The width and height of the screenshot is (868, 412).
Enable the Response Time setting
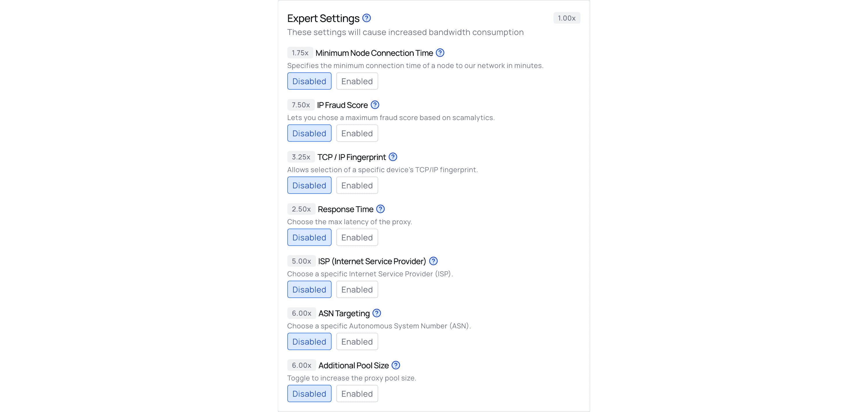(357, 238)
